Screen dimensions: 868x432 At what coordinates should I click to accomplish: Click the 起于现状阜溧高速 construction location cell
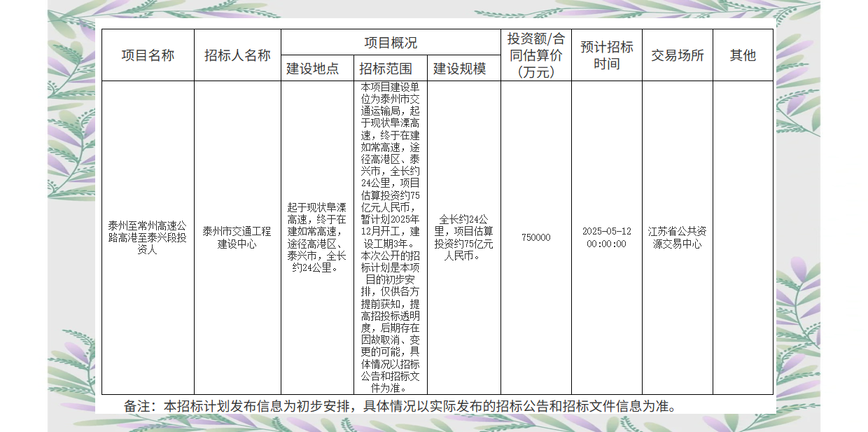[x=316, y=237]
